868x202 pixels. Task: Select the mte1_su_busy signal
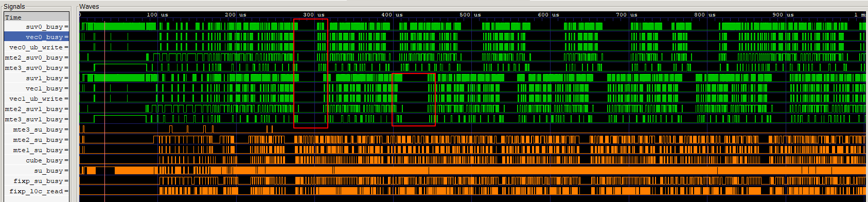point(37,150)
